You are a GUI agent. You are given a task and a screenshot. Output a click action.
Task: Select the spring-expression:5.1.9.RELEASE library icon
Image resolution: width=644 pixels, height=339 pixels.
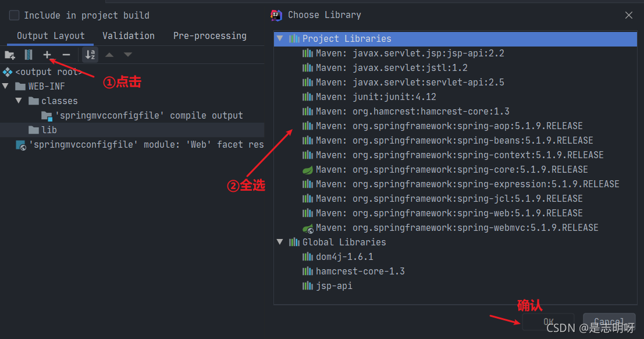click(x=308, y=184)
